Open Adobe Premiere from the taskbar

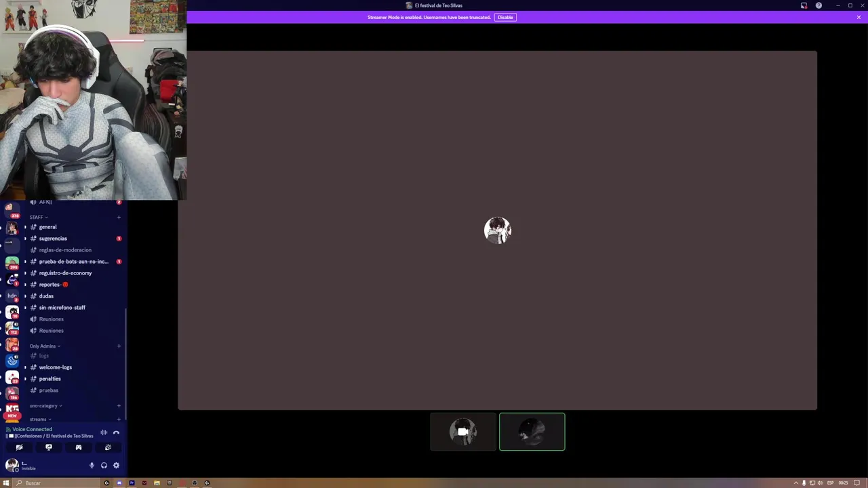132,483
